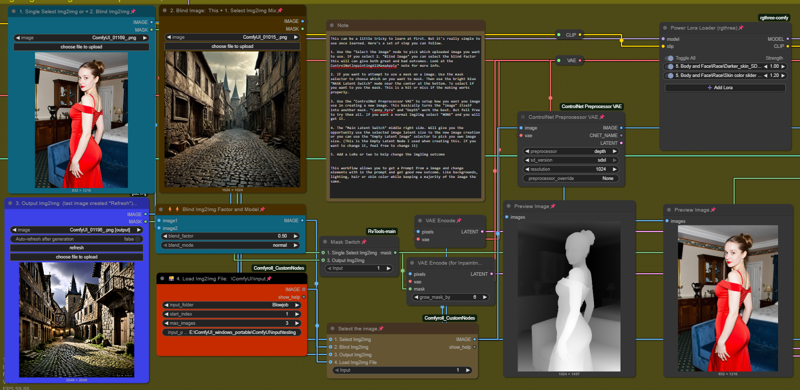Toggle the Darker_skin lora on or off
Viewport: 800px width, 390px height.
pyautogui.click(x=670, y=67)
